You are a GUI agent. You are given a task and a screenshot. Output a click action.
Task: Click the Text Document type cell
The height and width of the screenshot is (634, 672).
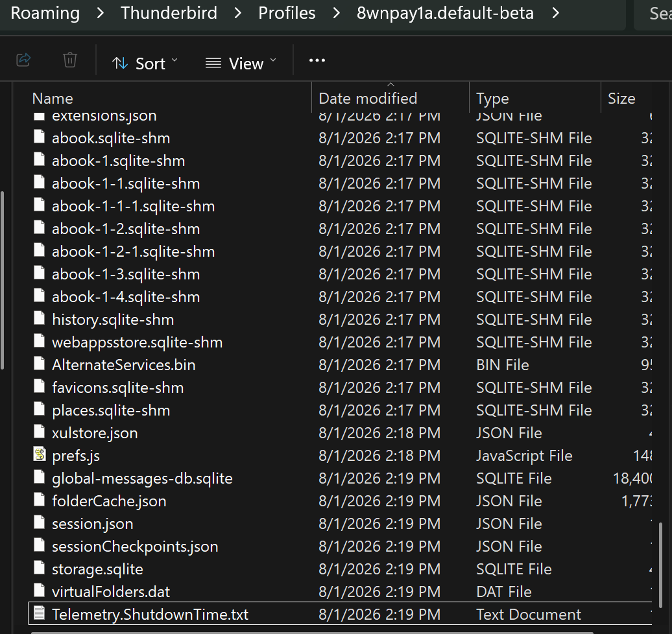[529, 615]
